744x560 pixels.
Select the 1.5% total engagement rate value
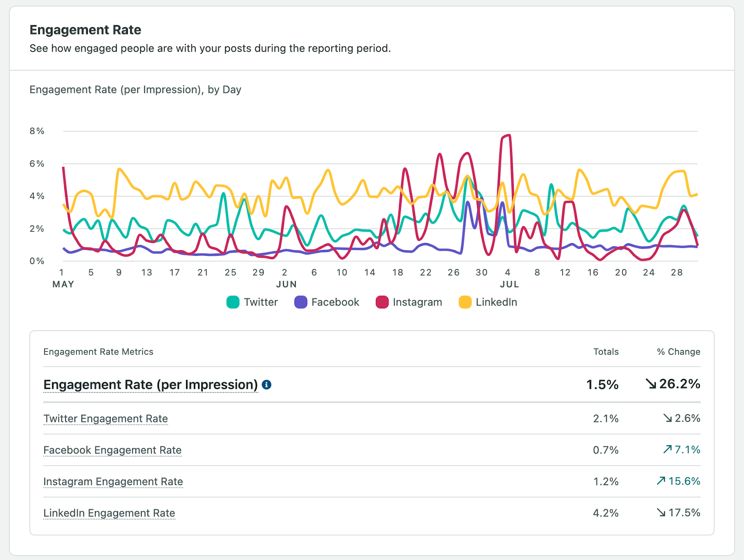[602, 385]
